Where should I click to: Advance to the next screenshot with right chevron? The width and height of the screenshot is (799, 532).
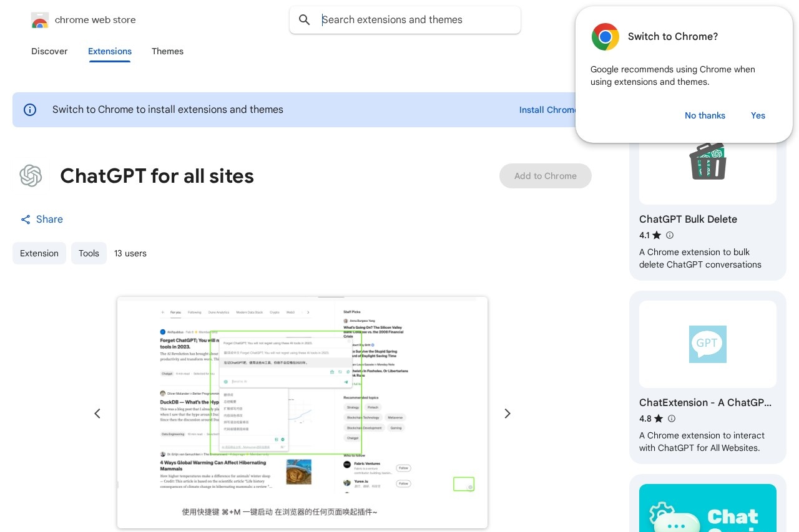tap(507, 414)
